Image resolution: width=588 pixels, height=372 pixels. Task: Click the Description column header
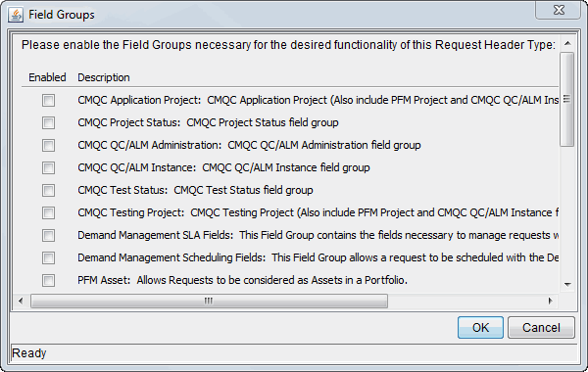[104, 77]
